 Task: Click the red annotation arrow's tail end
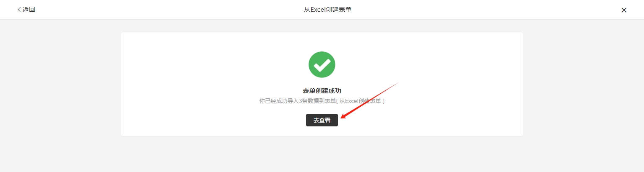point(397,83)
